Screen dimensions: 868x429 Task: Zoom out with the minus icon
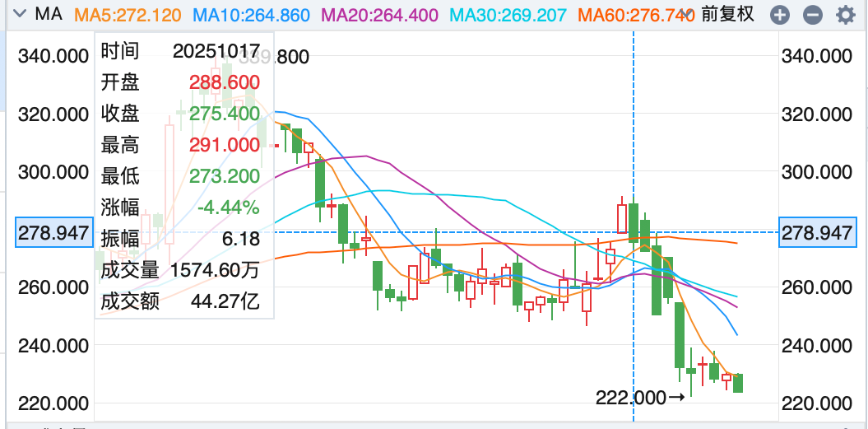812,16
